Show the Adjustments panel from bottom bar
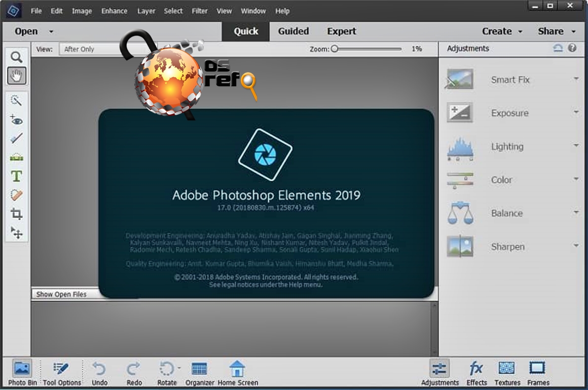The height and width of the screenshot is (390, 588). (439, 372)
